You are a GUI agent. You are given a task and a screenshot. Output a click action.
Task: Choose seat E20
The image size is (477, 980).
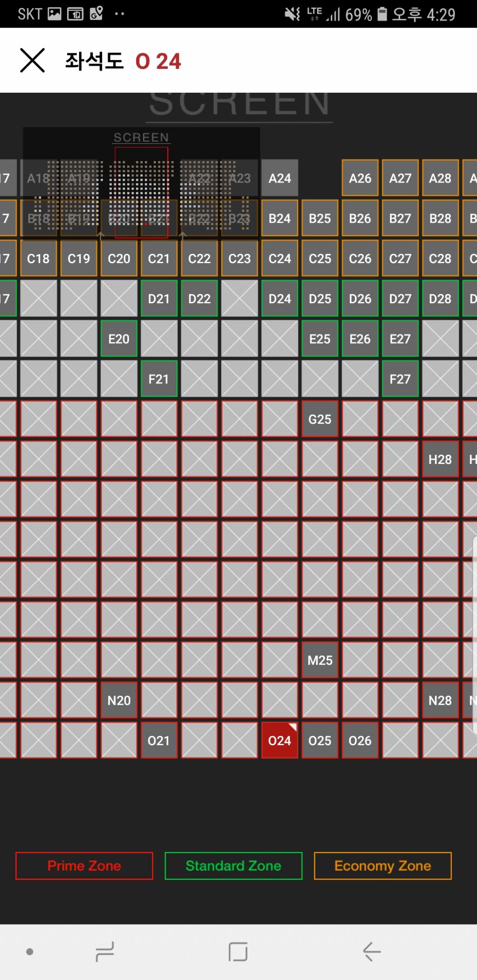(119, 339)
